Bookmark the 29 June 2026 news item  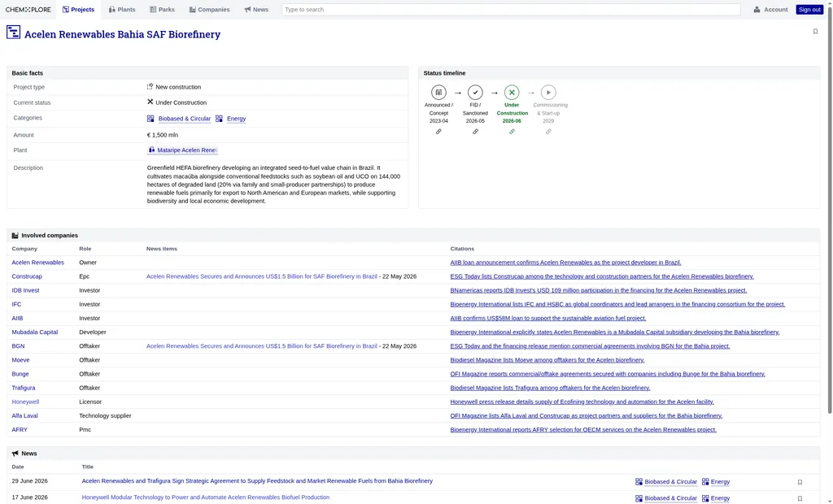(x=800, y=482)
